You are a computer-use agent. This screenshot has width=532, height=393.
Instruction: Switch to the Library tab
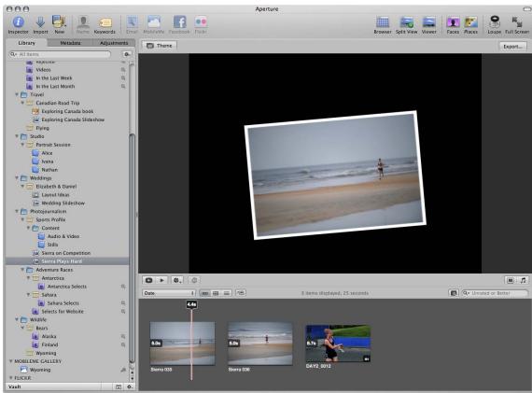[26, 43]
